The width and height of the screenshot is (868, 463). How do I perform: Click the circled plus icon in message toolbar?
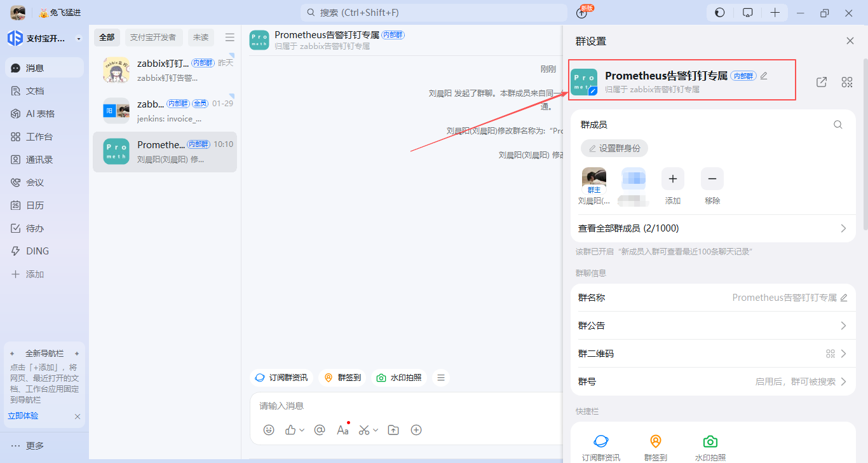[x=416, y=430]
